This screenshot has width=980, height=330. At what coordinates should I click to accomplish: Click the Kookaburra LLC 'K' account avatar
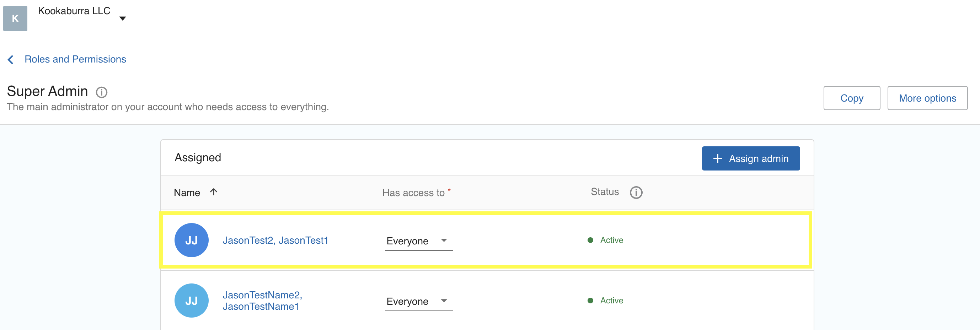[15, 18]
